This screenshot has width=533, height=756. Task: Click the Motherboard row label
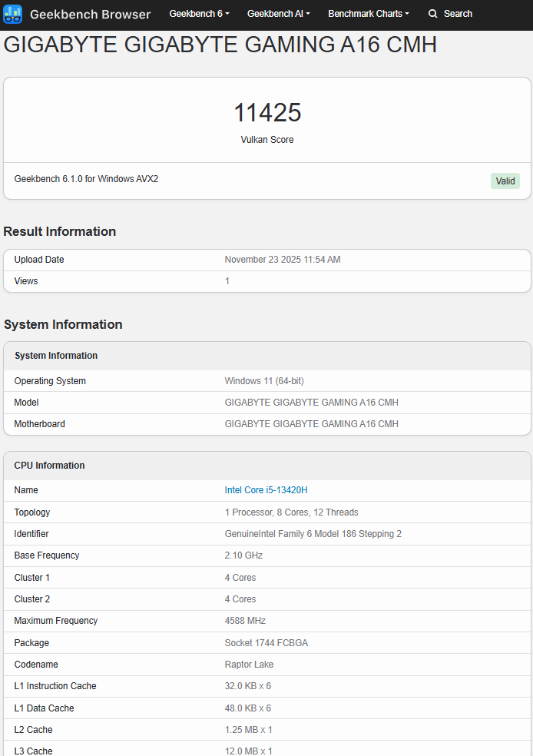pyautogui.click(x=39, y=424)
